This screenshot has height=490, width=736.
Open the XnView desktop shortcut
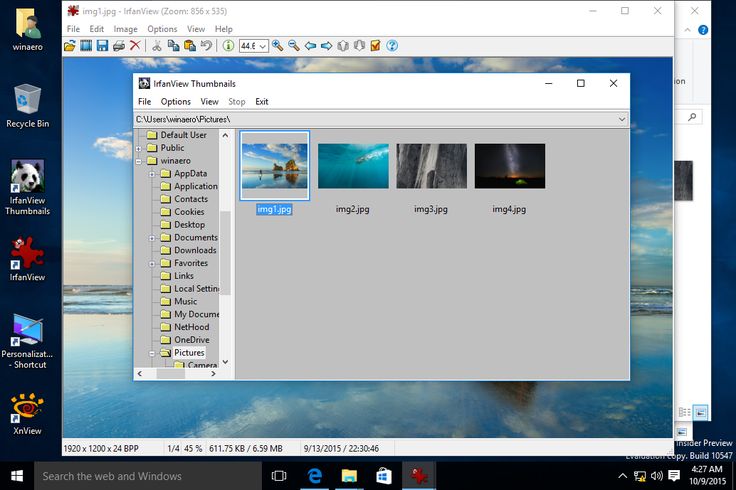[27, 413]
